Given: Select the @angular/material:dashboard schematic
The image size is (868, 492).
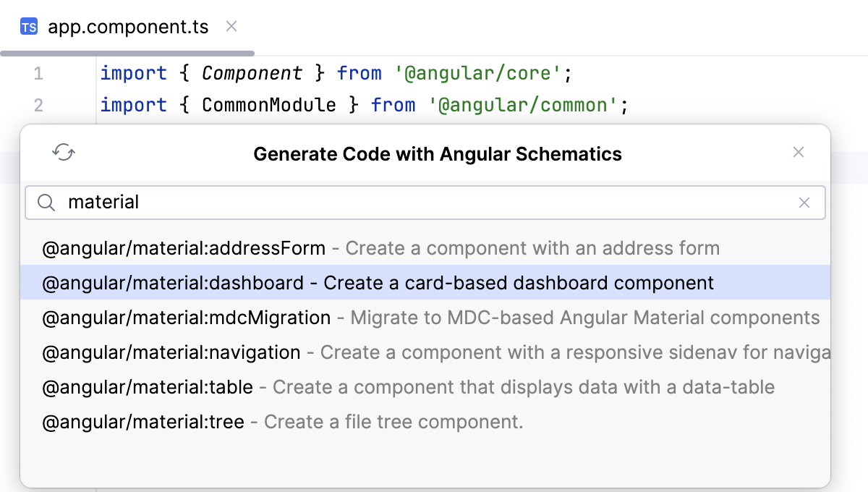Looking at the screenshot, I should [174, 282].
